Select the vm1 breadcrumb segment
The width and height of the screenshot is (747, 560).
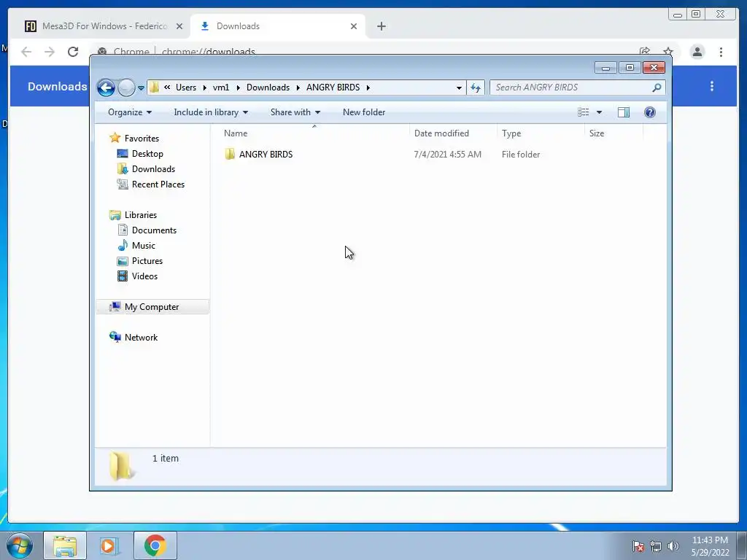221,87
